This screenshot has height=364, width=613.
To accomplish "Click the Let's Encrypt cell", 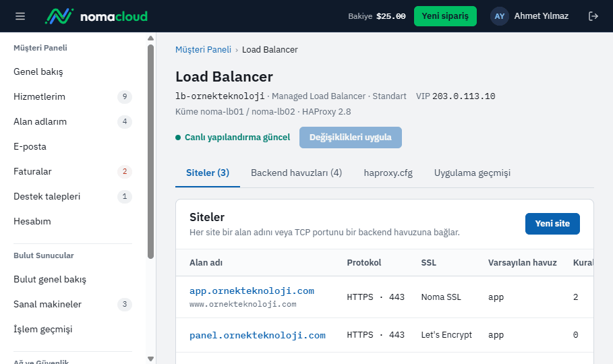I will (x=446, y=335).
